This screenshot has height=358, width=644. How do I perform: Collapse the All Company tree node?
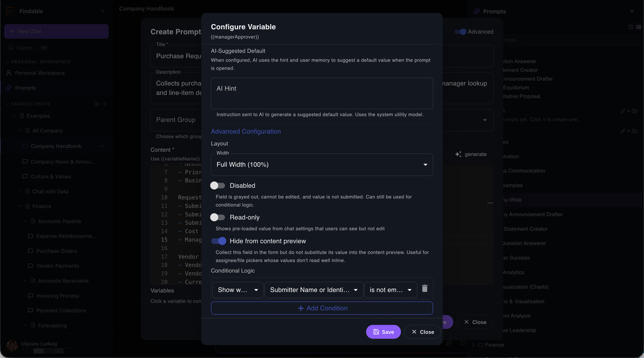[19, 130]
